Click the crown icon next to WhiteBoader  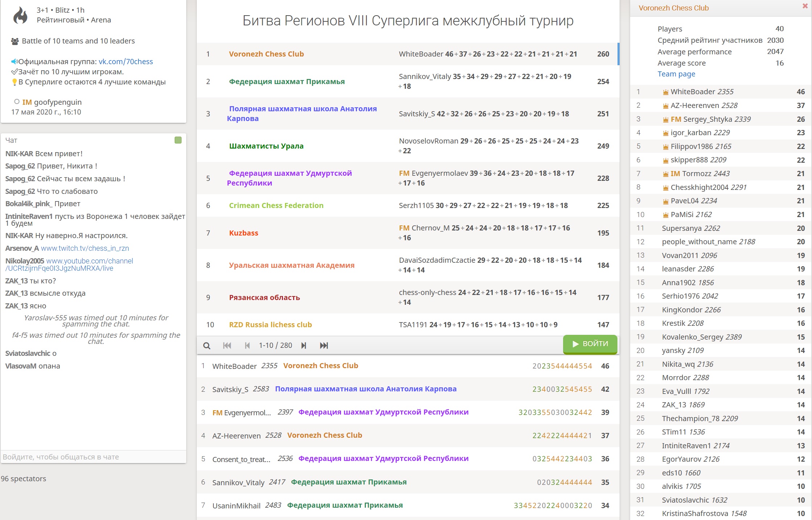666,92
